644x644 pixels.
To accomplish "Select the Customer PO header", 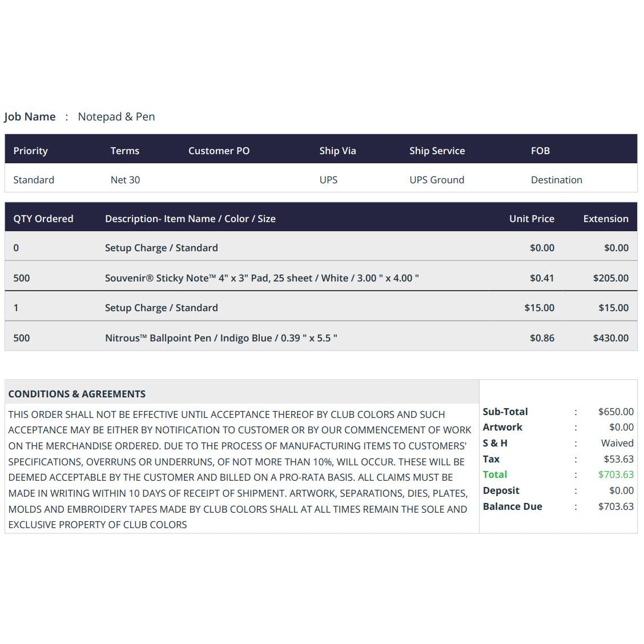I will point(219,151).
